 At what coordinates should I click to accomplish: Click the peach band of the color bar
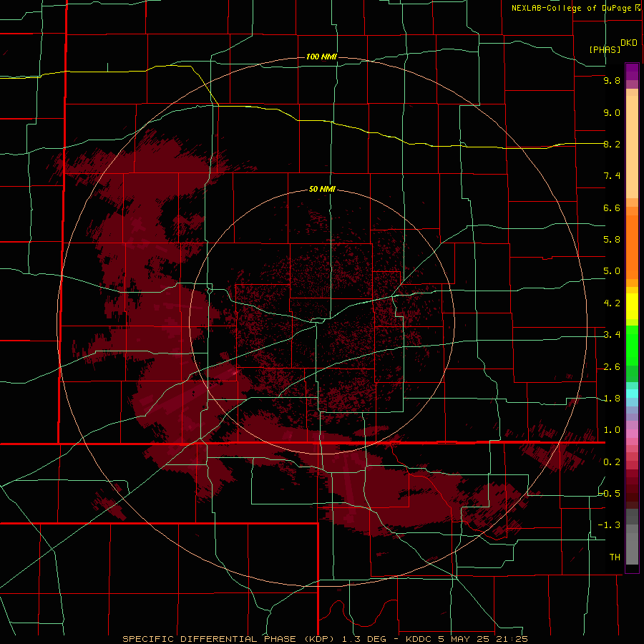coord(632,147)
